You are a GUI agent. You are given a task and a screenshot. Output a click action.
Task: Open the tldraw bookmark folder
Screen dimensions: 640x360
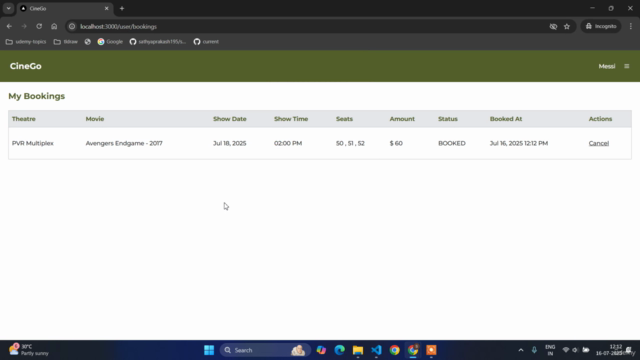click(x=66, y=42)
